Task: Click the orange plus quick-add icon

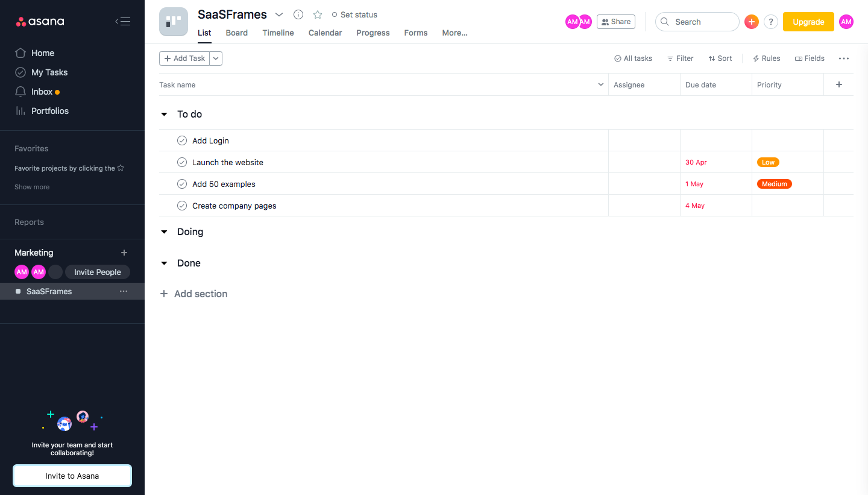Action: point(751,22)
